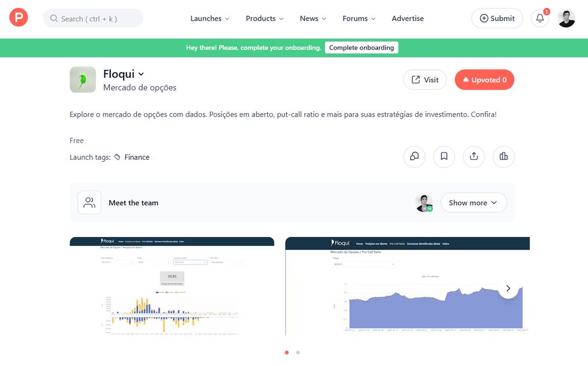This screenshot has height=366, width=588.
Task: Open the comments discussion icon
Action: point(415,156)
